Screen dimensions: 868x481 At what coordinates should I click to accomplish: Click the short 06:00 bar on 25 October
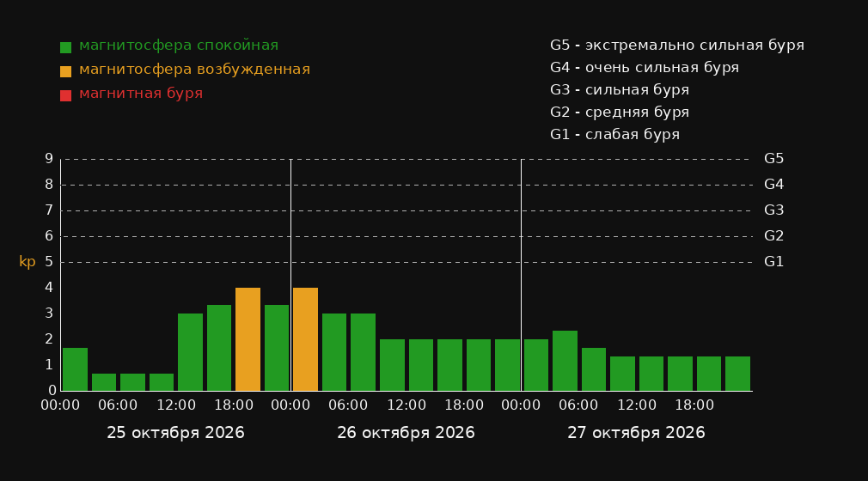click(132, 382)
